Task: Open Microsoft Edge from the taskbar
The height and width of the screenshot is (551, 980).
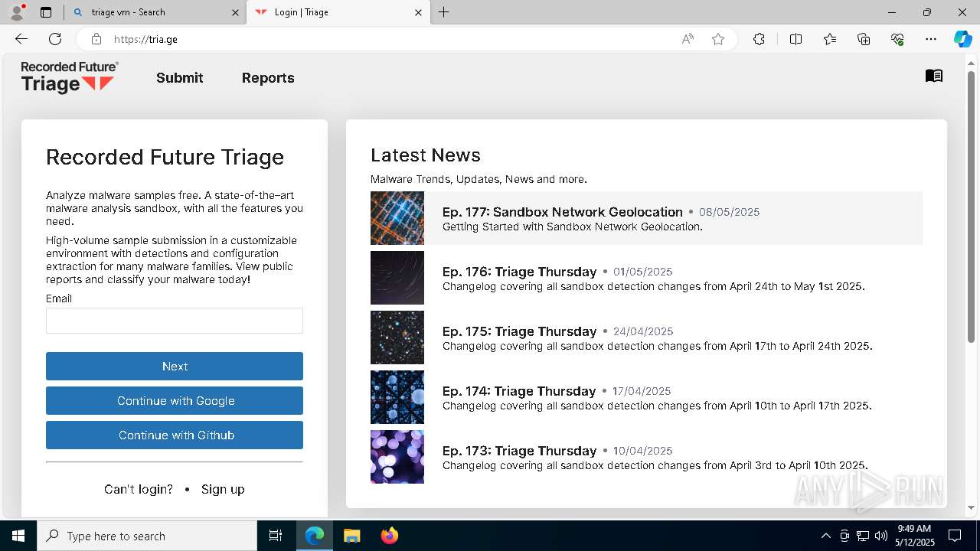Action: click(x=315, y=536)
